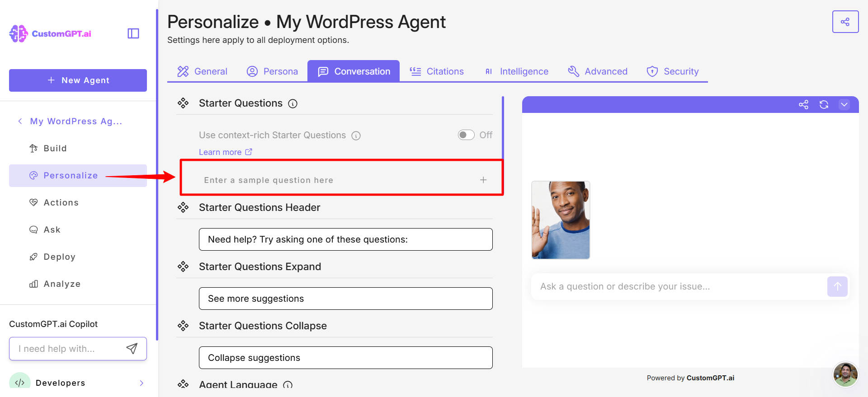Click the Developers label in sidebar
Viewport: 868px width, 397px height.
tap(60, 383)
